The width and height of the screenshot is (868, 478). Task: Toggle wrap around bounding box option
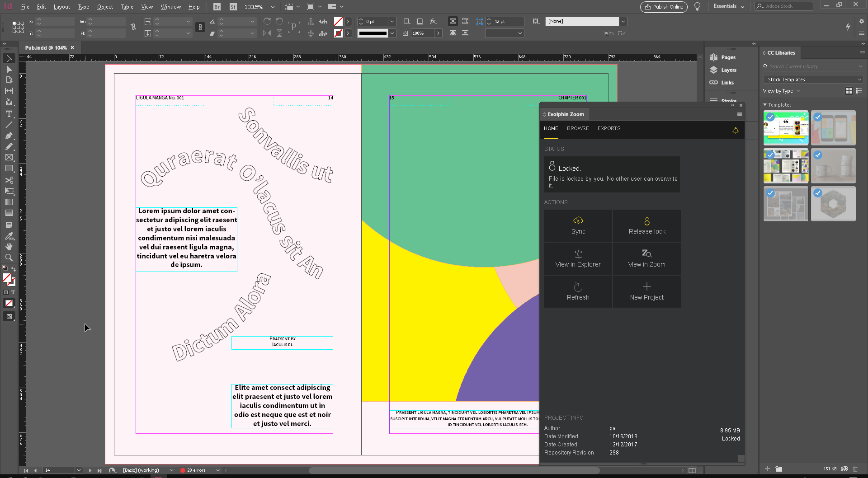pyautogui.click(x=465, y=21)
